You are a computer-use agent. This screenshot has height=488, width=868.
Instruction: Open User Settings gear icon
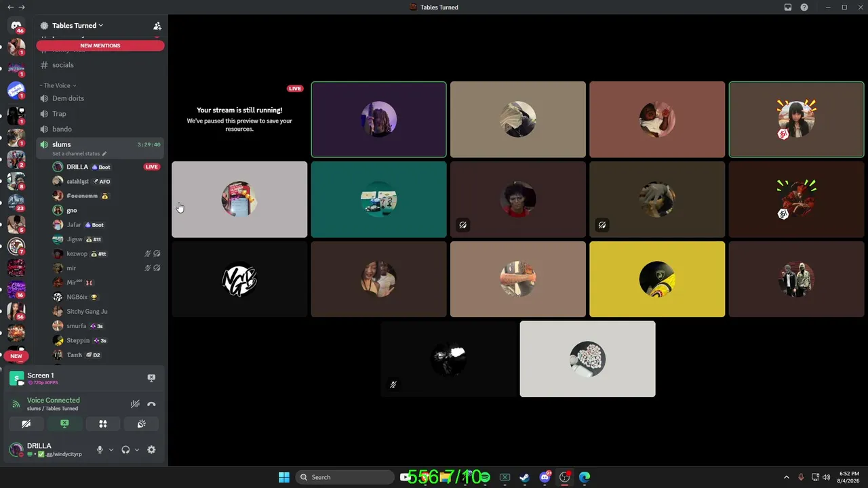[x=151, y=449]
